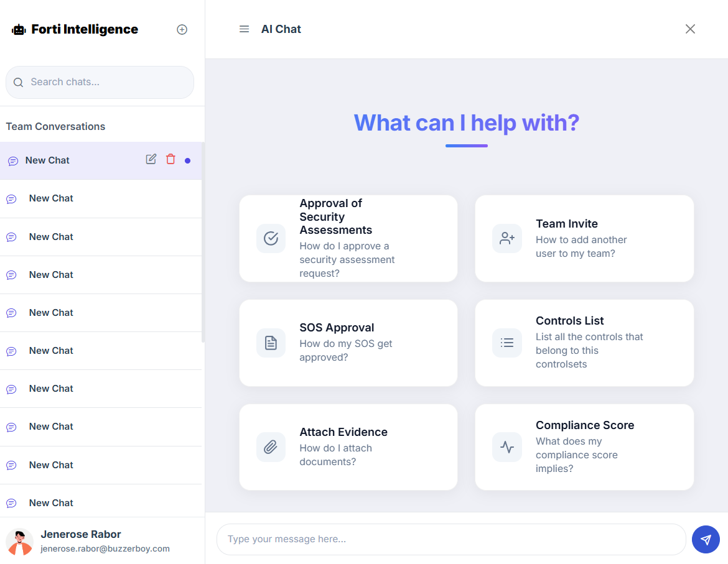This screenshot has width=728, height=564.
Task: Click the edit icon on selected chat
Action: click(x=151, y=159)
